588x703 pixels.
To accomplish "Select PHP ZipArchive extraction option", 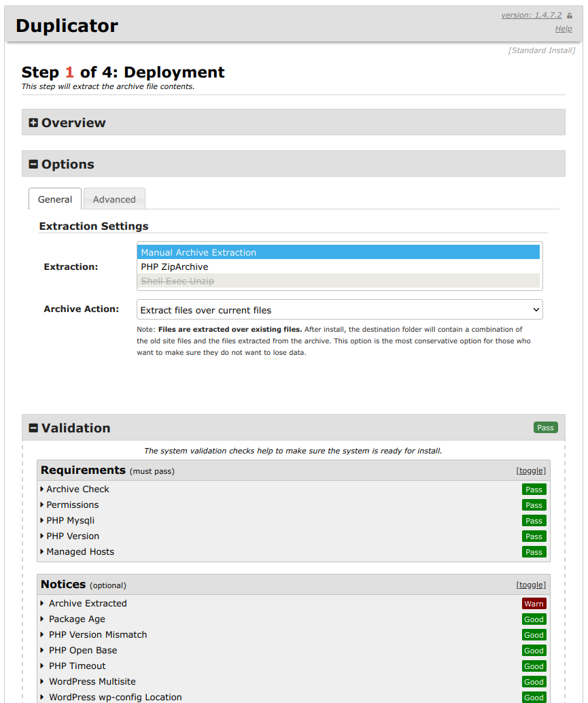I will click(x=339, y=267).
